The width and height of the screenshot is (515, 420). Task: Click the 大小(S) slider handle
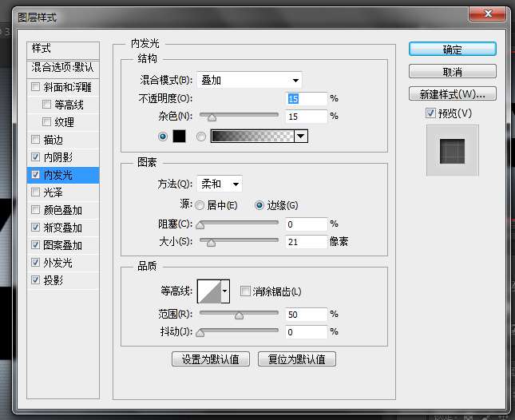click(211, 243)
